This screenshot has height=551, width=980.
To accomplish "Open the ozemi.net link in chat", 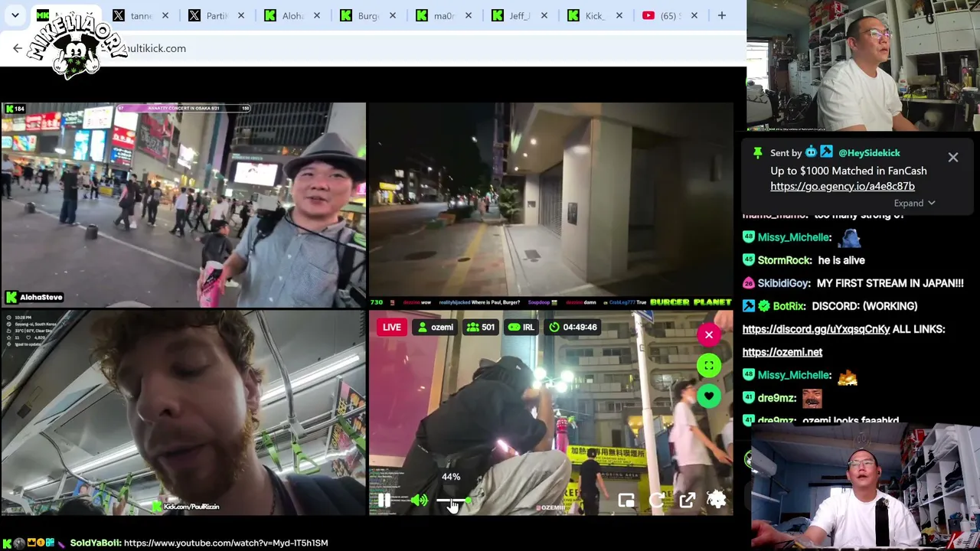I will 782,352.
